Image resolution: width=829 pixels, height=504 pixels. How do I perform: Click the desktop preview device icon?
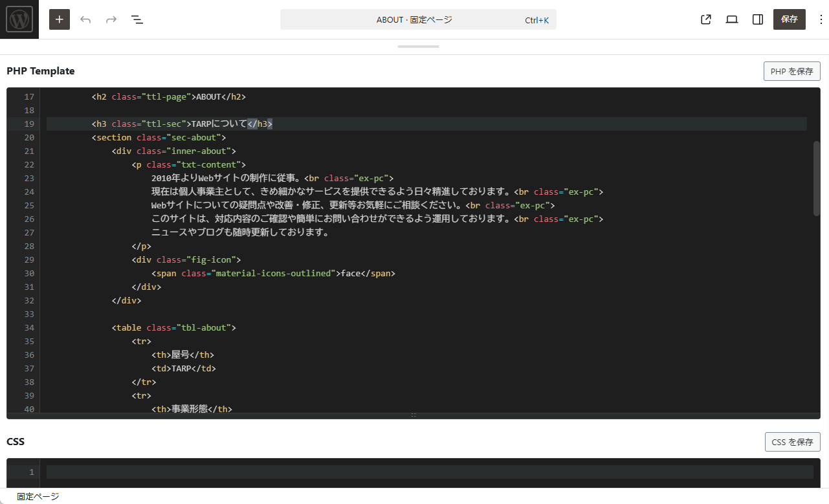(732, 19)
